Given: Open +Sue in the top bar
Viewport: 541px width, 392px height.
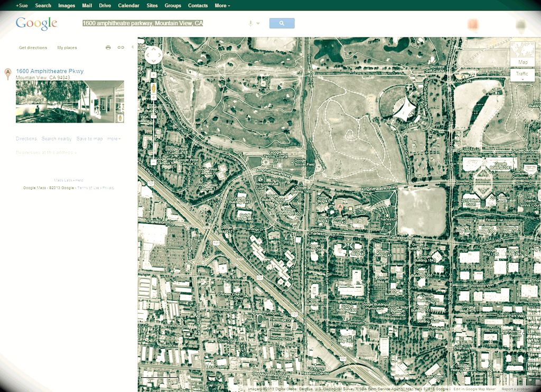Looking at the screenshot, I should click(21, 5).
